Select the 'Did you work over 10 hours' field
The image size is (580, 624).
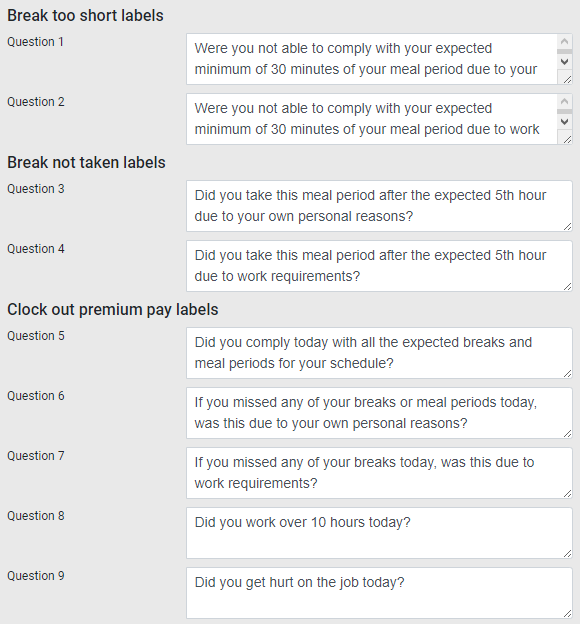(379, 533)
